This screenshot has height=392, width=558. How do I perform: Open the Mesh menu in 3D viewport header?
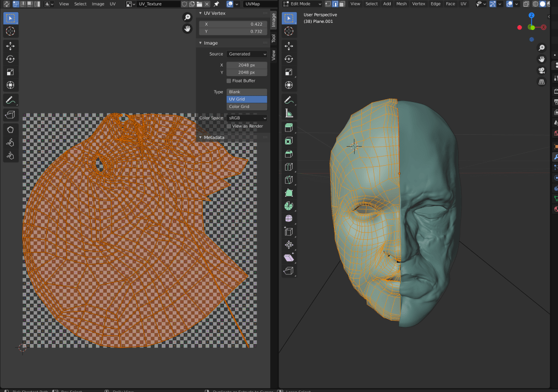tap(401, 4)
